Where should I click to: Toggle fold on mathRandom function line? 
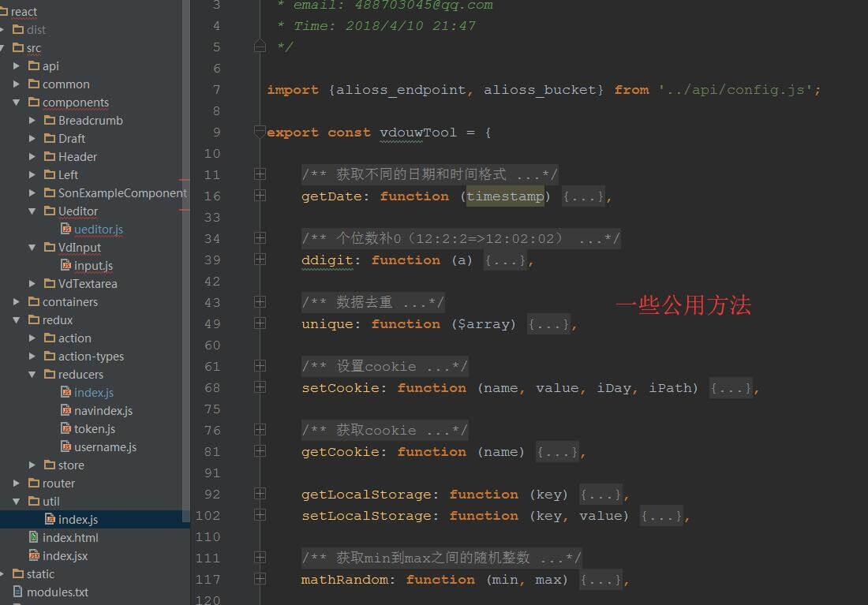[260, 580]
